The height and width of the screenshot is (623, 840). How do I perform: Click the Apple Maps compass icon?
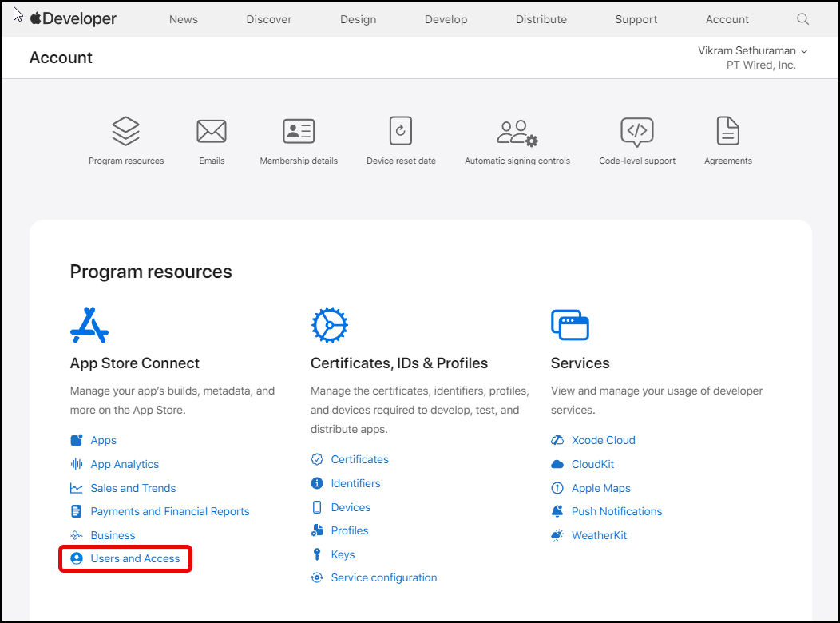557,488
